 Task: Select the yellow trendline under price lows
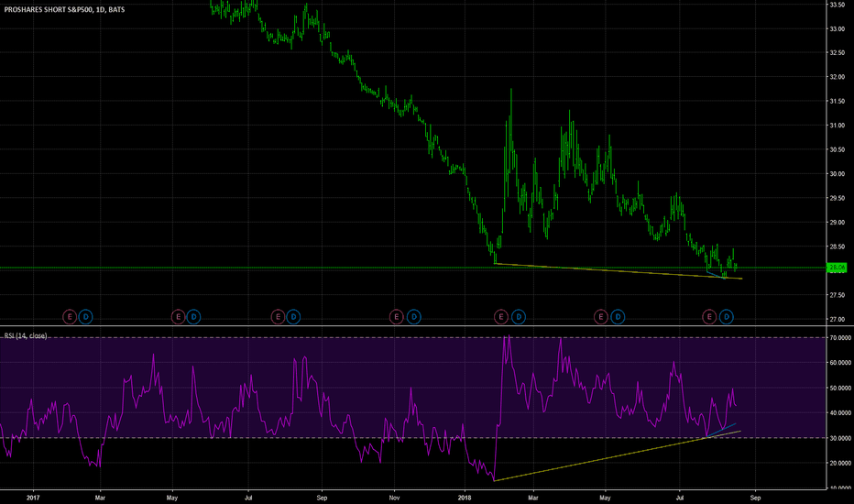coord(619,271)
